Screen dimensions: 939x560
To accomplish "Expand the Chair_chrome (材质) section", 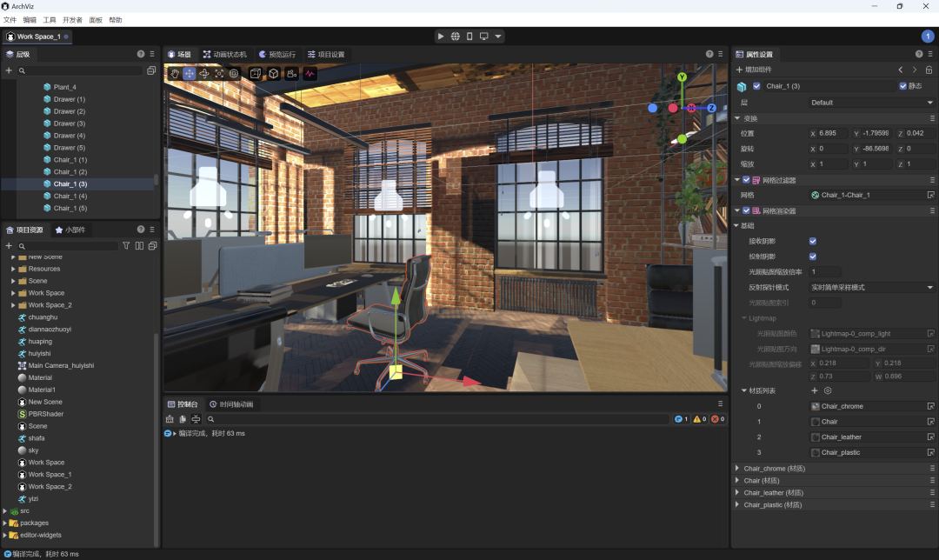I will click(737, 469).
